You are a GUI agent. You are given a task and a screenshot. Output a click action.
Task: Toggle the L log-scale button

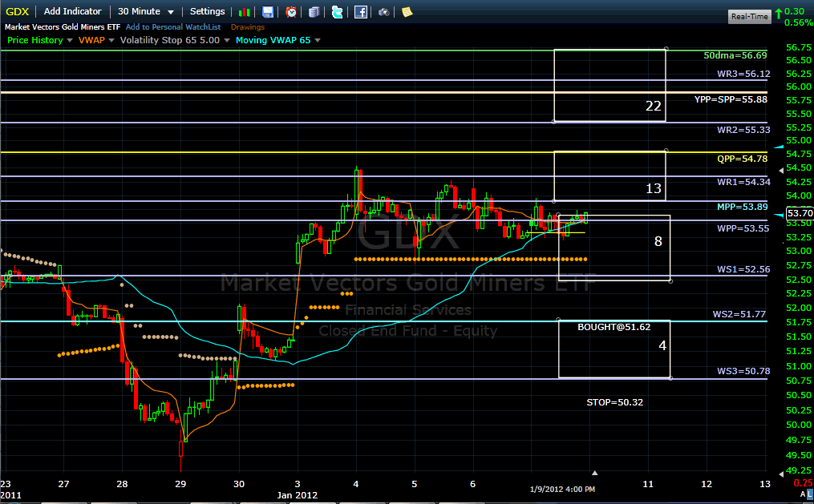[810, 494]
